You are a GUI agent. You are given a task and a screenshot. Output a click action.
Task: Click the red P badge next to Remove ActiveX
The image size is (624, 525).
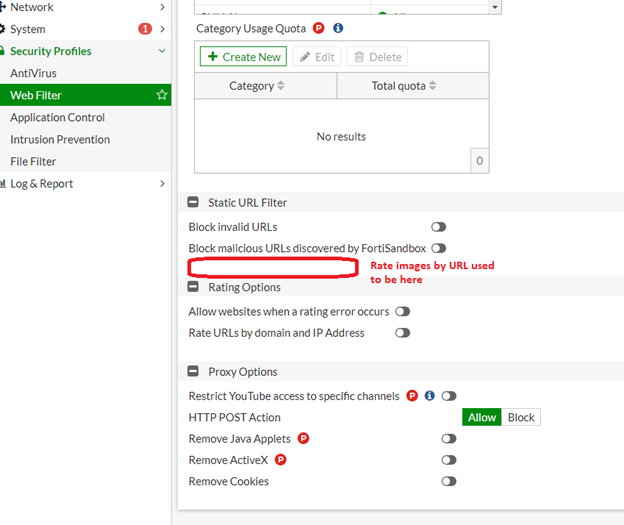point(280,460)
